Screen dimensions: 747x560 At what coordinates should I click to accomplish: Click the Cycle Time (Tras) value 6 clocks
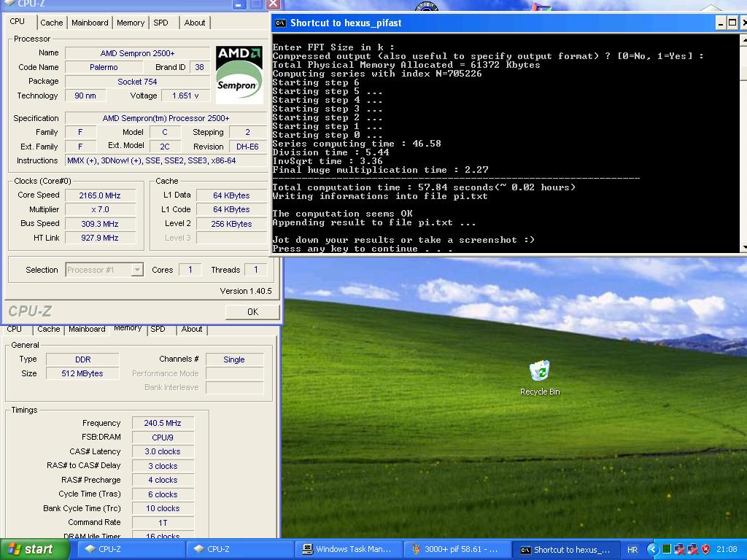pos(163,494)
